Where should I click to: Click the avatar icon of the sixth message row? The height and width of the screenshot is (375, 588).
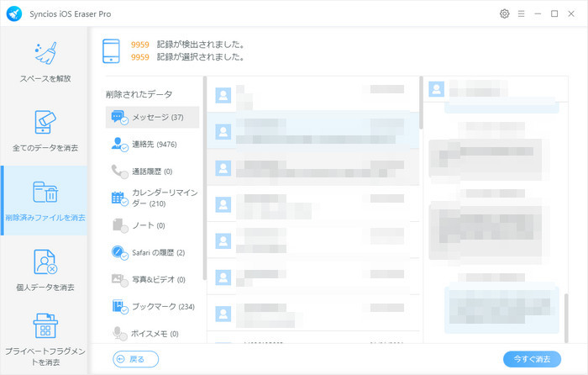(223, 277)
